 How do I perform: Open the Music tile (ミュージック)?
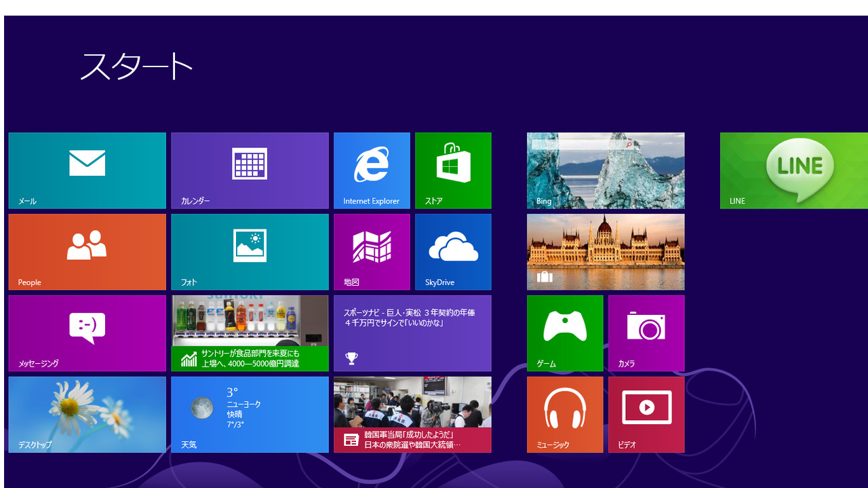(x=565, y=415)
